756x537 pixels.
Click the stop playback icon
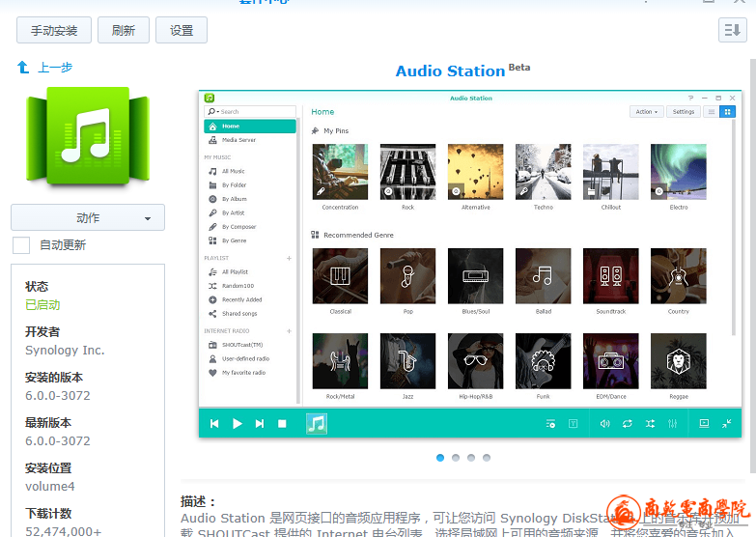282,423
